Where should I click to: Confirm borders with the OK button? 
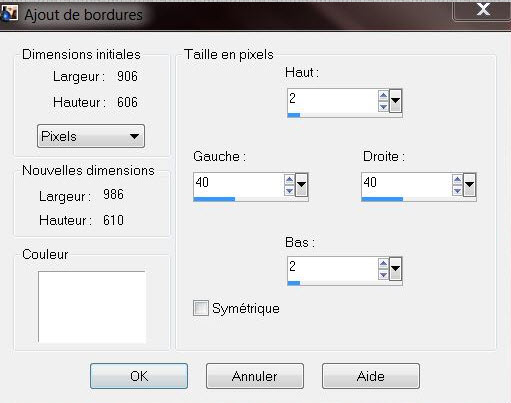coord(139,376)
